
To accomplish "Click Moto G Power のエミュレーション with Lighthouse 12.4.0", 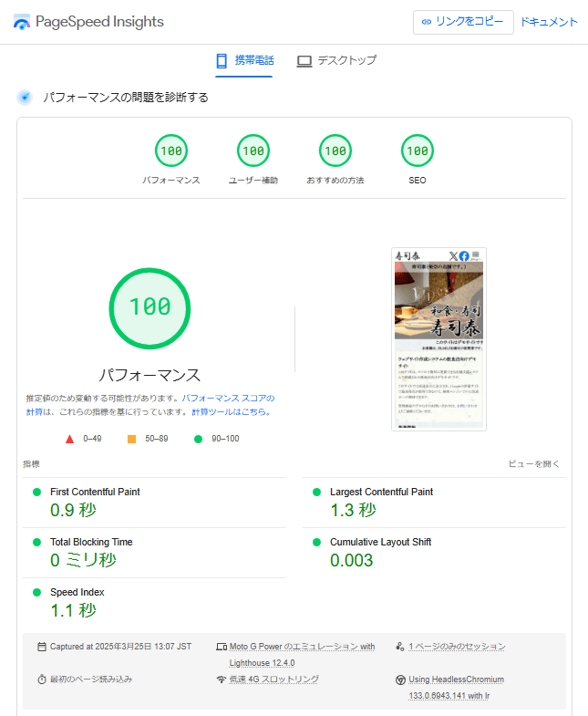I will [x=302, y=655].
